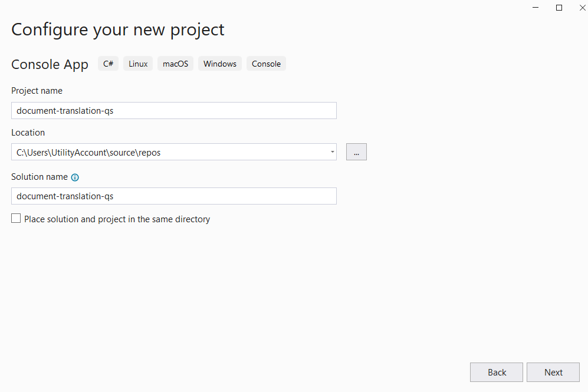Click the Linux tag
The height and width of the screenshot is (392, 588).
(138, 64)
